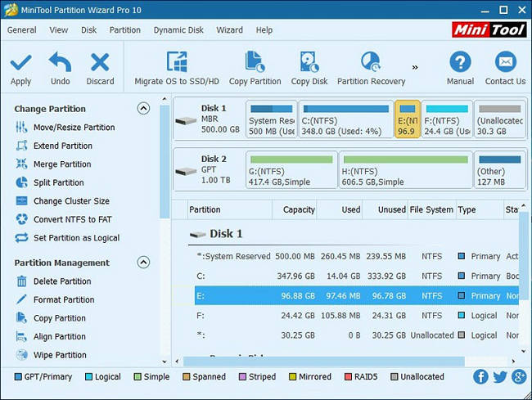Screen dimensions: 532x400
Task: Open the Manual help icon
Action: 460,62
